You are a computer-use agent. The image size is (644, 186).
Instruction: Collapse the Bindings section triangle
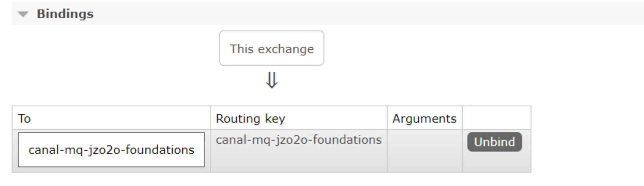click(23, 14)
